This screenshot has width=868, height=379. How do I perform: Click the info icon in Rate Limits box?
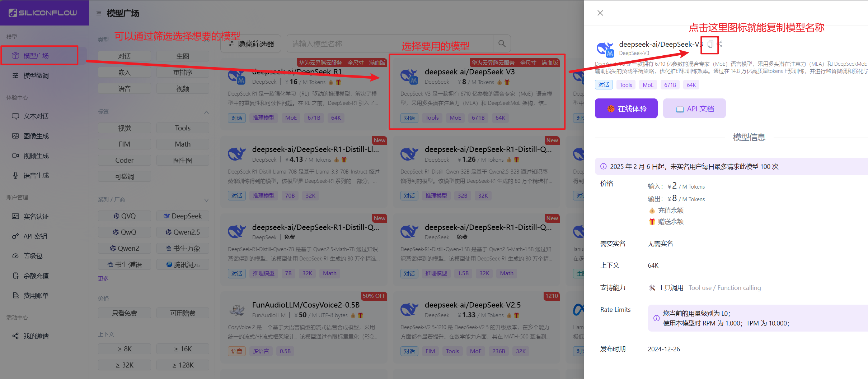[x=656, y=318]
